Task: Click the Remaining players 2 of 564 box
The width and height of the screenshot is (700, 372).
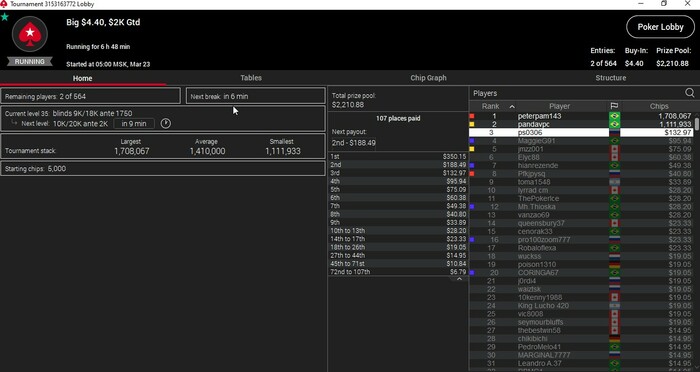Action: tap(91, 96)
